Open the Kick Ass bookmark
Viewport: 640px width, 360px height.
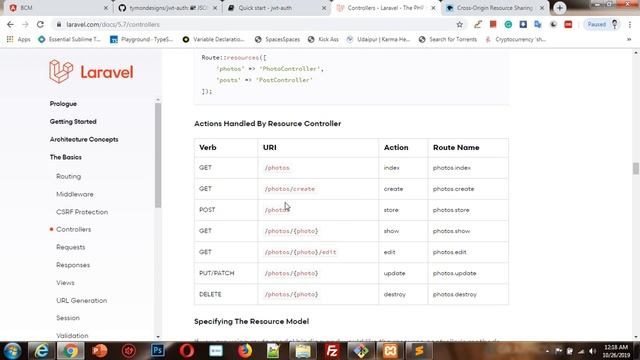[323, 40]
